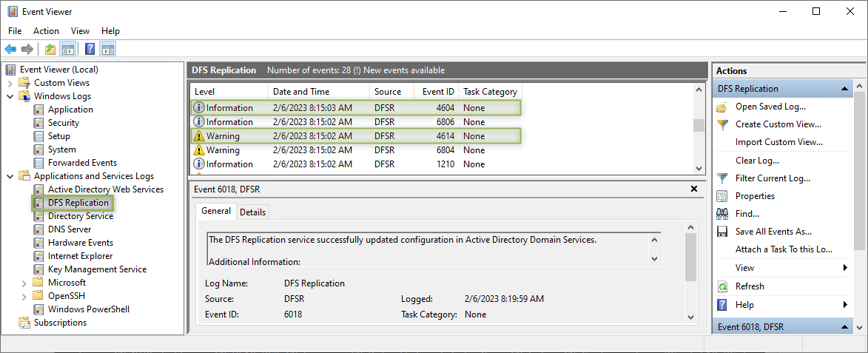Image resolution: width=868 pixels, height=353 pixels.
Task: Click the Filter Current Log funnel icon
Action: 722,178
